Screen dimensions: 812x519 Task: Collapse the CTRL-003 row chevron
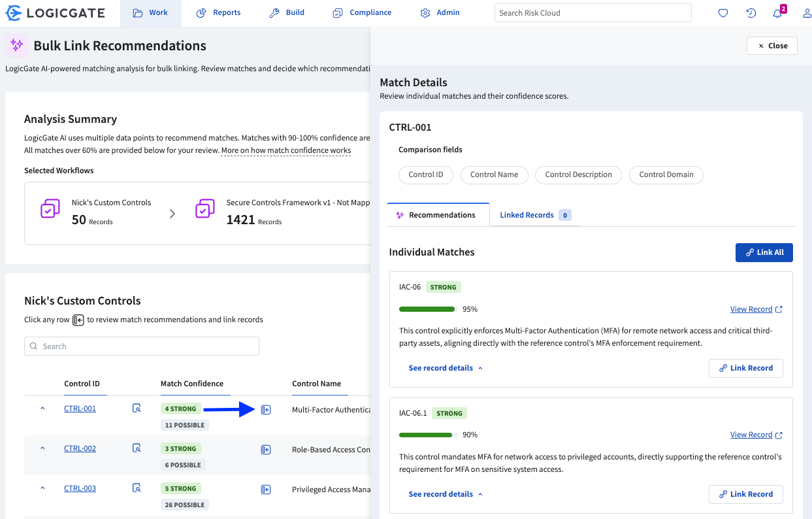tap(43, 488)
